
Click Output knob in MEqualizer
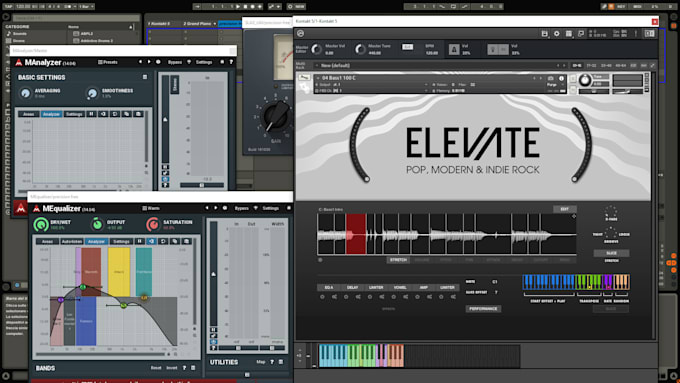pyautogui.click(x=97, y=224)
